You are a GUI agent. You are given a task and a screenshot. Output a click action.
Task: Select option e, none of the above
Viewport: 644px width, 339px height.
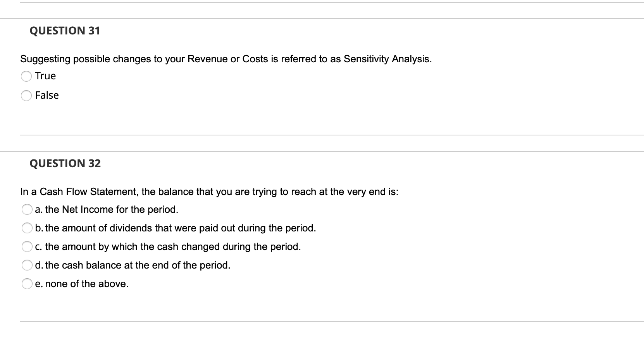point(27,284)
